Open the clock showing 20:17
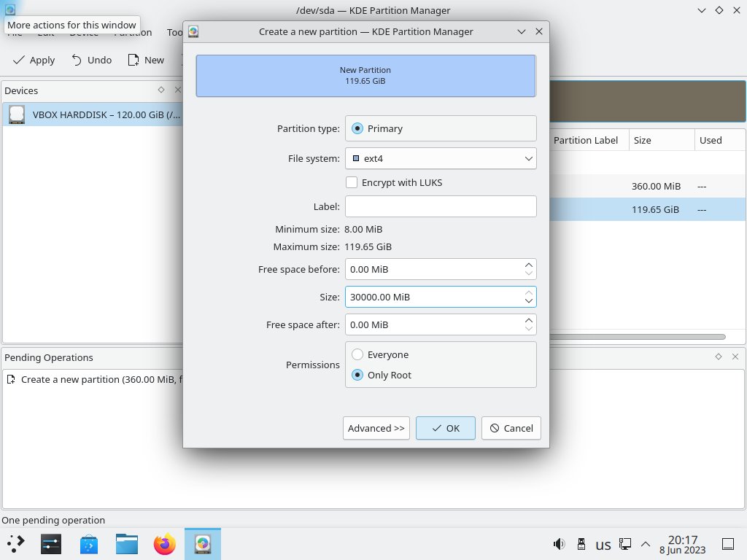747x560 pixels. (683, 544)
